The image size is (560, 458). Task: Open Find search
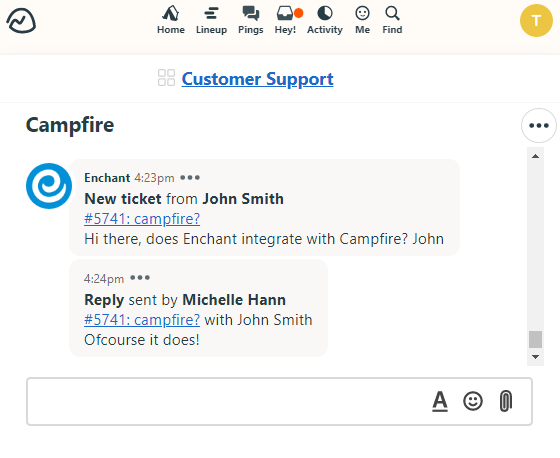coord(392,20)
